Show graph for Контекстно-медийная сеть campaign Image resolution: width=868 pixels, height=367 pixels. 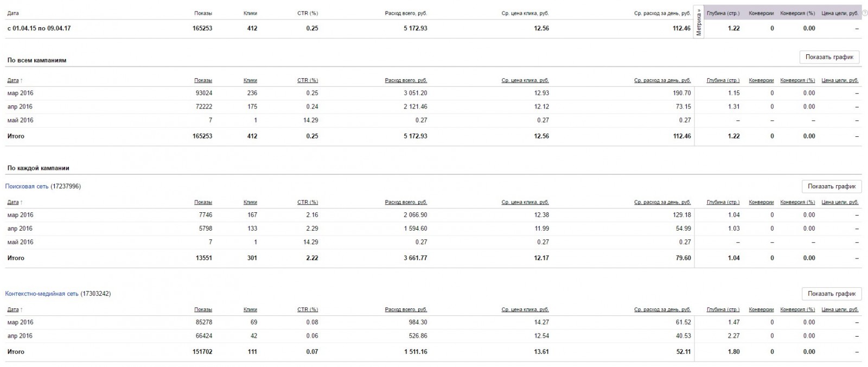[831, 294]
